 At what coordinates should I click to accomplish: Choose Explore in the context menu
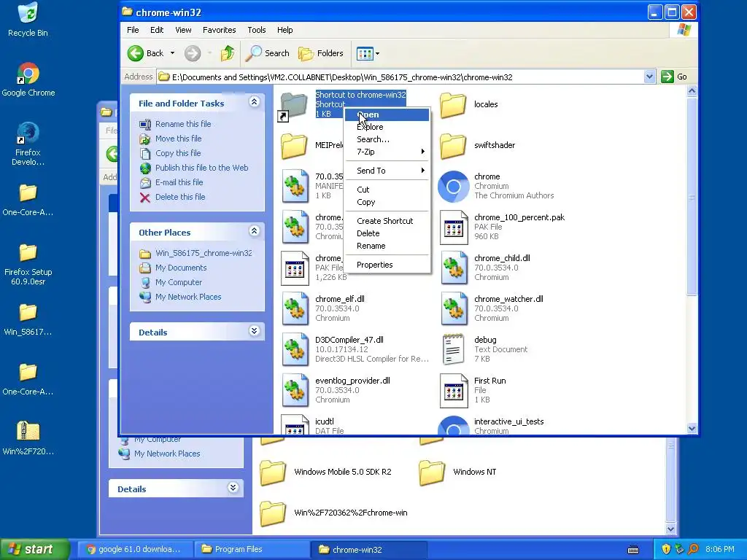[387, 127]
